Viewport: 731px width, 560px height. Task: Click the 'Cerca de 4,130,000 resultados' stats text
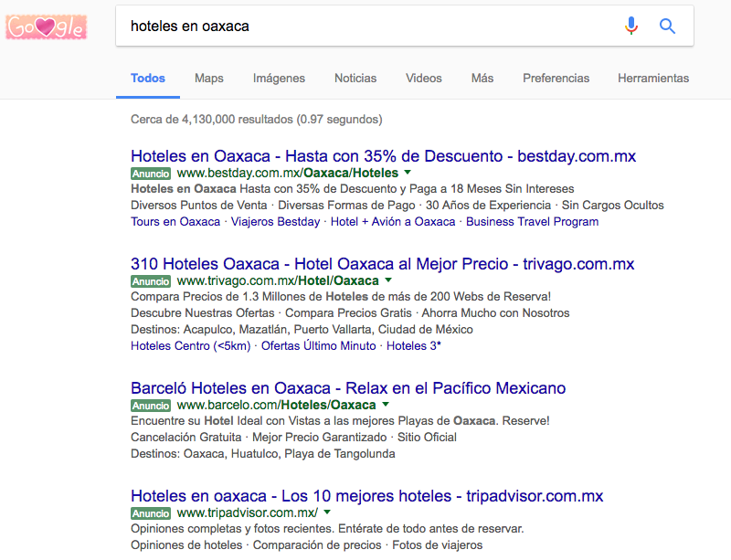[257, 120]
